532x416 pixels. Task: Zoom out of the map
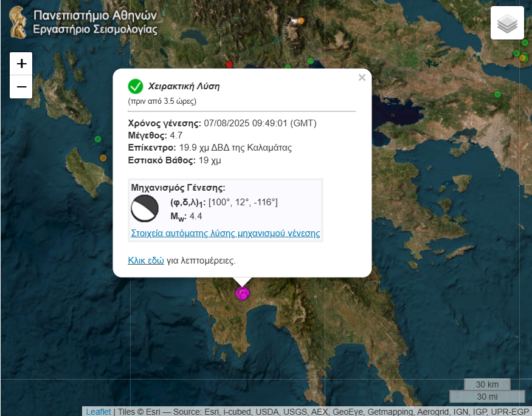[21, 87]
